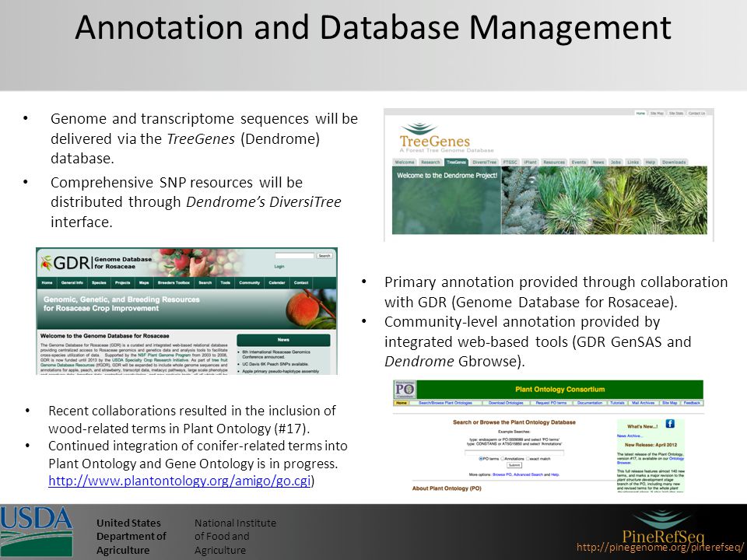Click the Plant Ontology Submit button
This screenshot has height=560, width=747.
pyautogui.click(x=514, y=465)
